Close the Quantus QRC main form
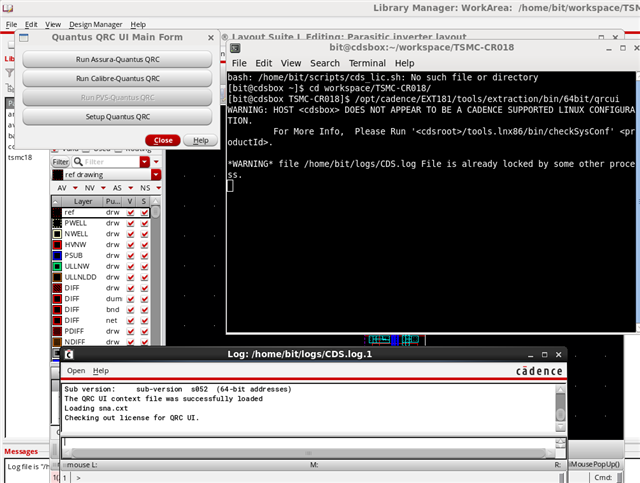Viewport: 640px width, 483px height. tap(163, 140)
